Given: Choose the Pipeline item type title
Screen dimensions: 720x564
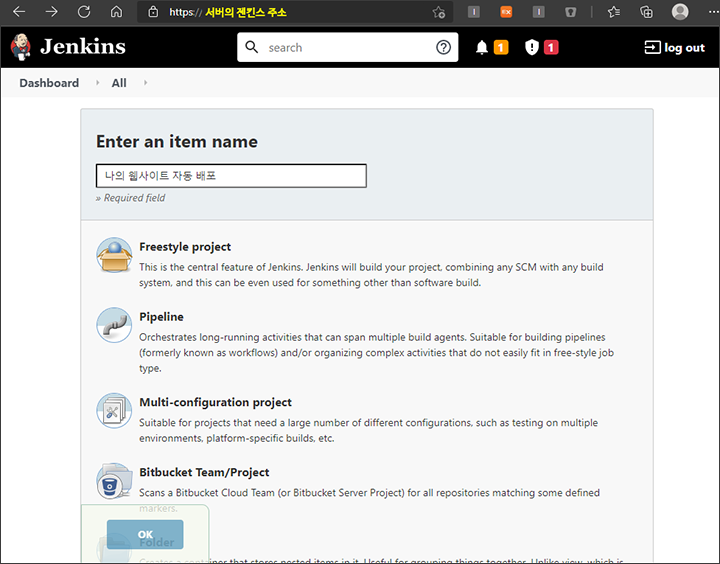Looking at the screenshot, I should tap(161, 316).
